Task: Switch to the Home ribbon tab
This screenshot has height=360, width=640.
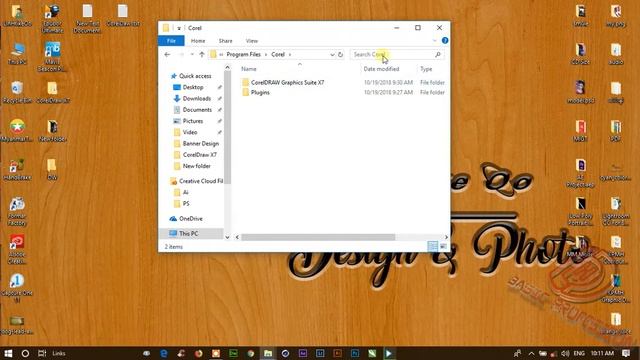Action: [x=198, y=41]
